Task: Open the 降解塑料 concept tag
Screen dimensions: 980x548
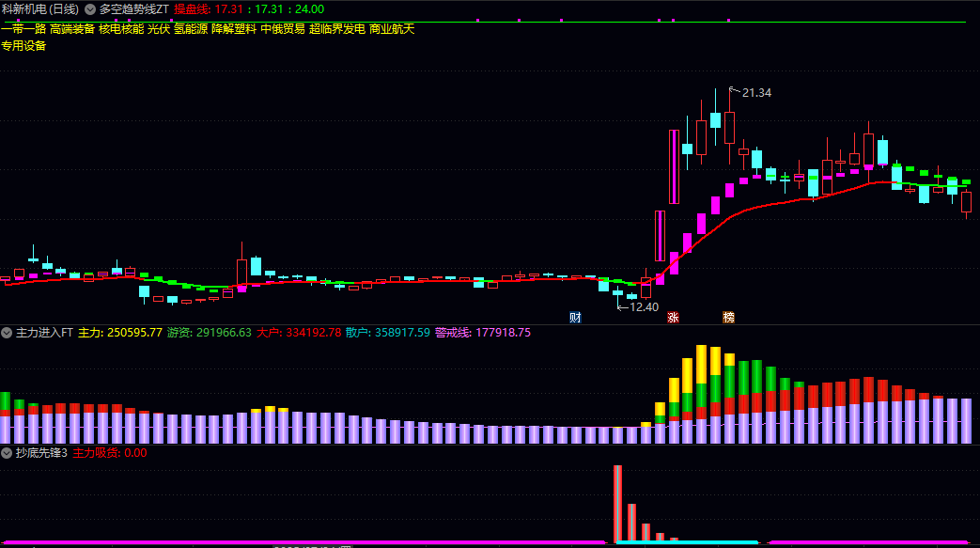Action: point(234,29)
